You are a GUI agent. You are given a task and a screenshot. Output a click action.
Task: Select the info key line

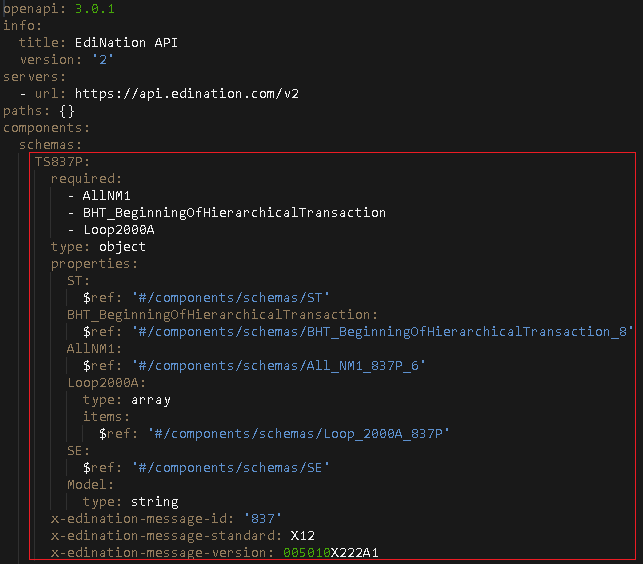(22, 25)
